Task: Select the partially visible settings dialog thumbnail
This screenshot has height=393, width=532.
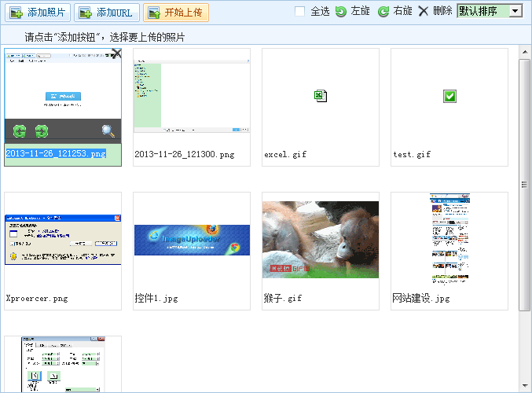Action: (63, 365)
